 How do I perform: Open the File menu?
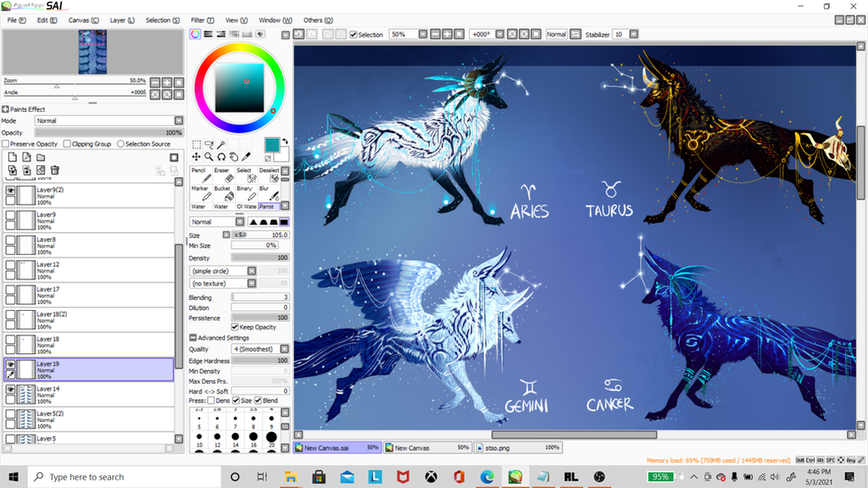coord(17,20)
